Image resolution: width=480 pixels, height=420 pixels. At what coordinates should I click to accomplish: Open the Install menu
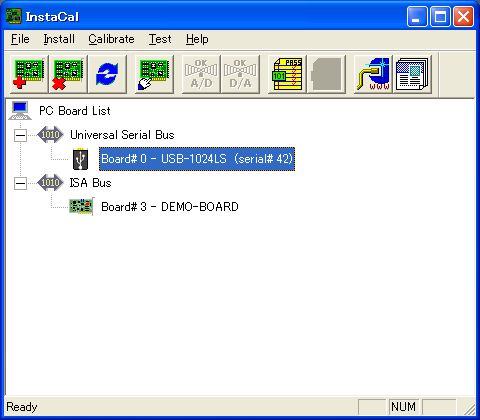pyautogui.click(x=59, y=39)
